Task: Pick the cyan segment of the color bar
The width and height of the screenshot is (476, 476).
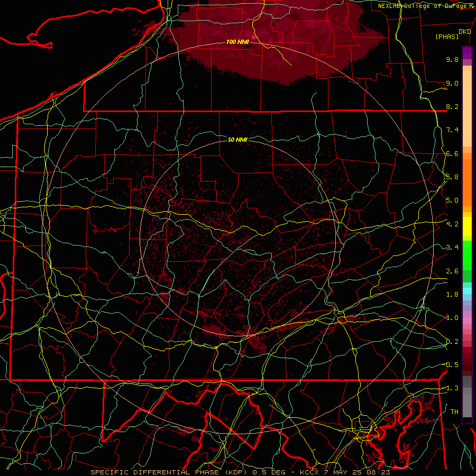Action: [x=467, y=290]
